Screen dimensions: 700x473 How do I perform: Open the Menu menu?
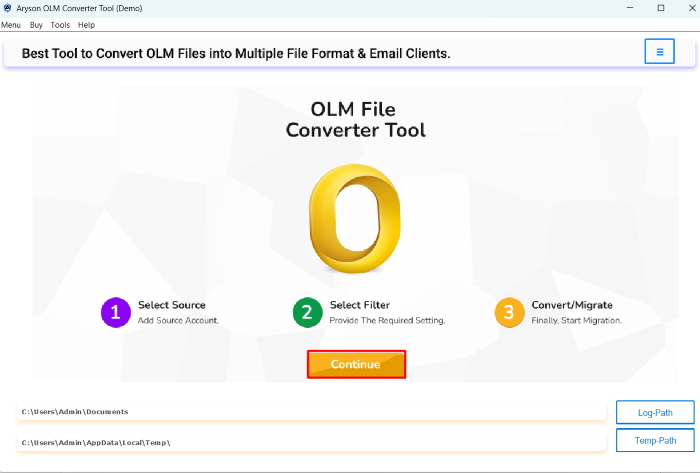(11, 25)
